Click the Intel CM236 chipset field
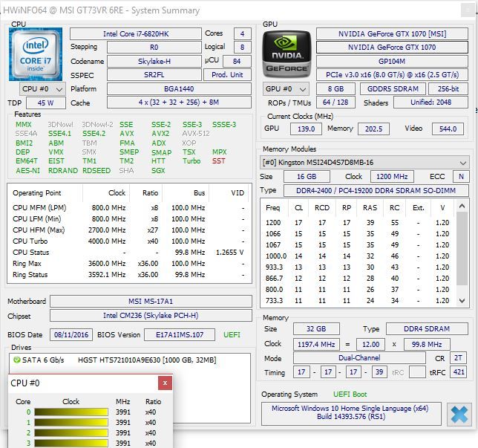 tap(151, 315)
